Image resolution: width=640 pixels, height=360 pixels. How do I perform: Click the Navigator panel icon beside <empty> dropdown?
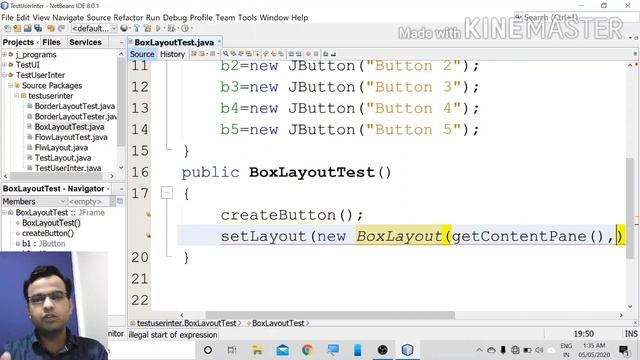(120, 201)
